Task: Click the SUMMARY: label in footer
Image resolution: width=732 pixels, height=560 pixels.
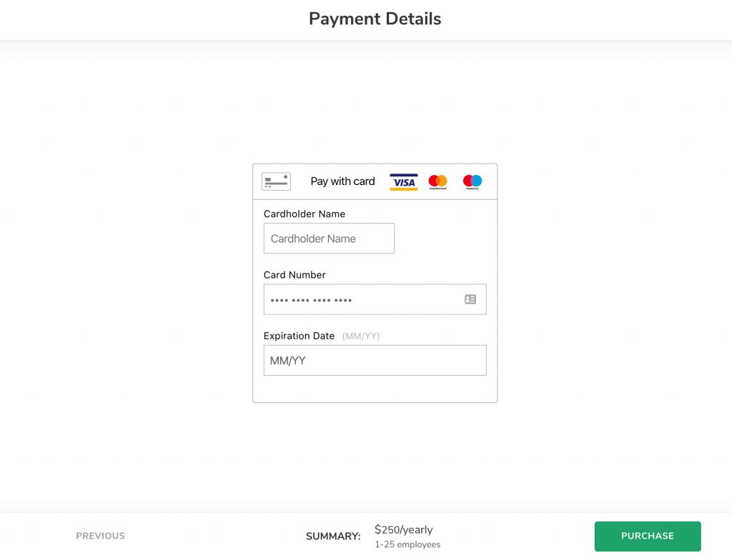Action: point(333,536)
